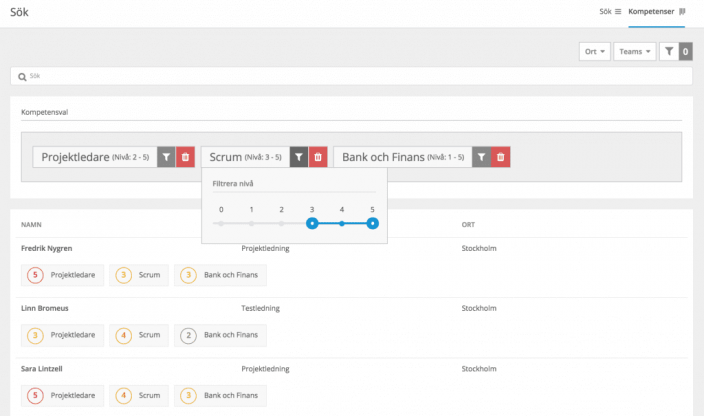Viewport: 704px width, 416px height.
Task: Click Sara Lintzell's Scrum skill badge
Action: [138, 395]
